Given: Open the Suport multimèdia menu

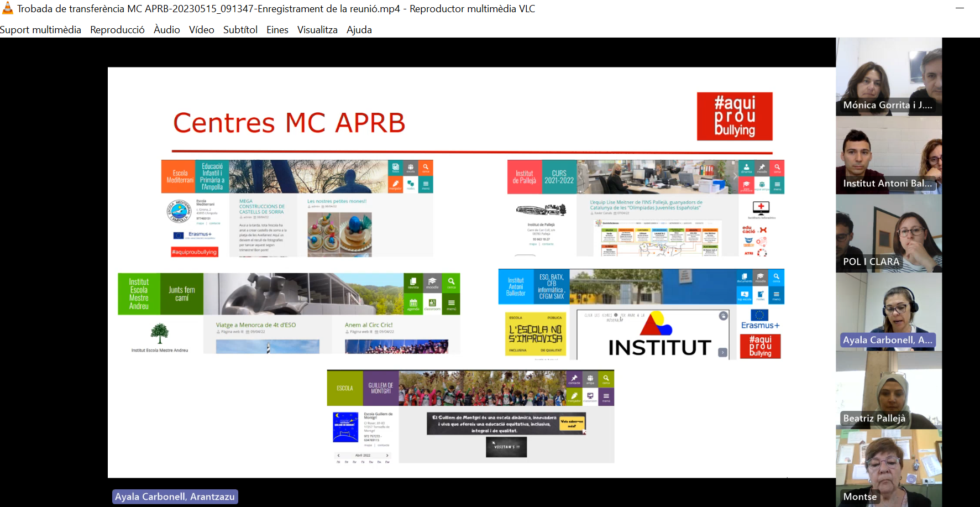Looking at the screenshot, I should coord(40,30).
